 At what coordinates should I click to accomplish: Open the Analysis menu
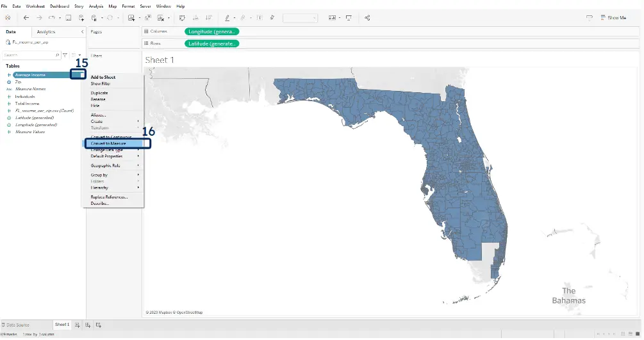coord(96,6)
